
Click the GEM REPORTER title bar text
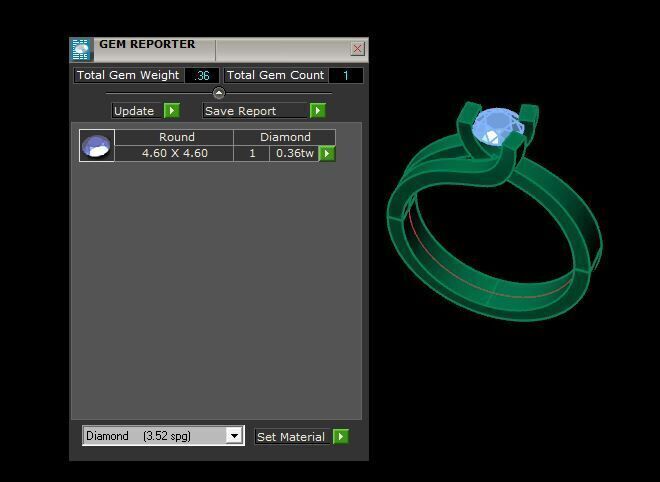point(147,44)
